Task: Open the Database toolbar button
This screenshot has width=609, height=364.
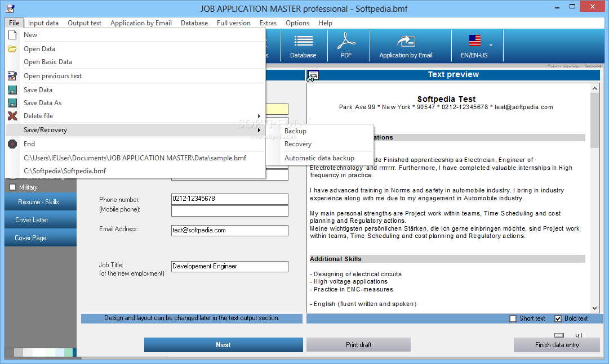Action: (303, 46)
